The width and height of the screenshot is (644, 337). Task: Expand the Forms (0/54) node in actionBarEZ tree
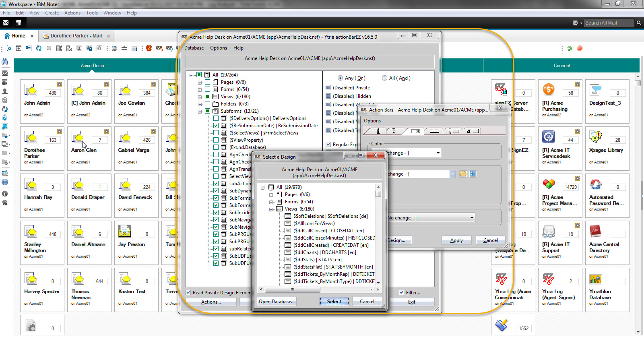(200, 89)
